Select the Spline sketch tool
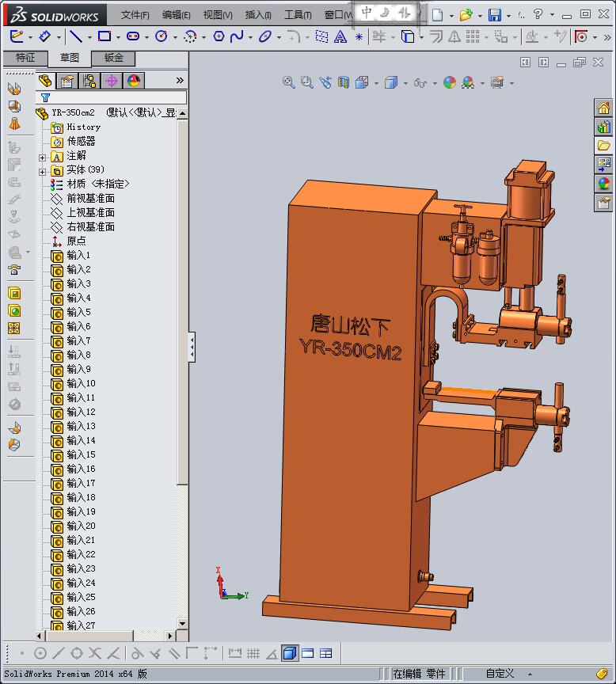 237,36
